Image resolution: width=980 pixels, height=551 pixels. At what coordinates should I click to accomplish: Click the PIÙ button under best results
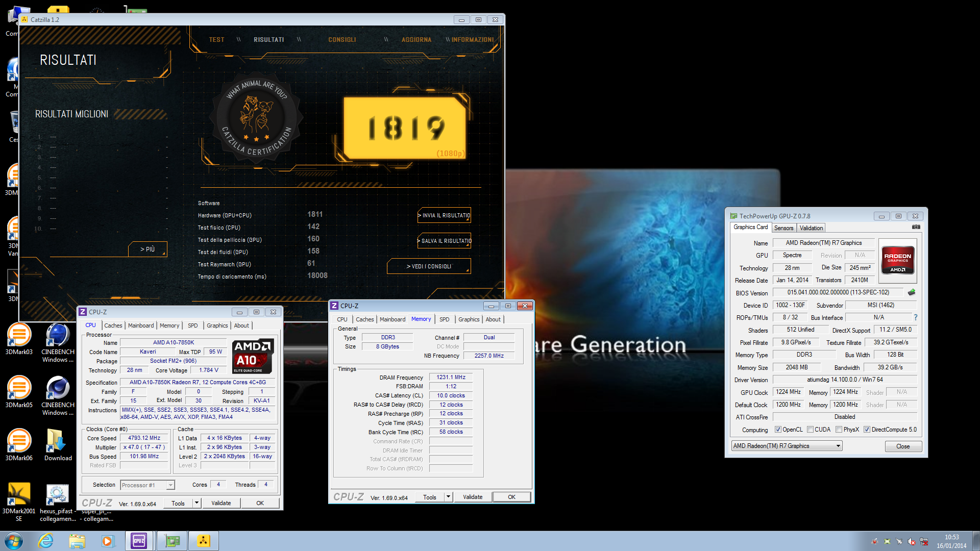[148, 249]
